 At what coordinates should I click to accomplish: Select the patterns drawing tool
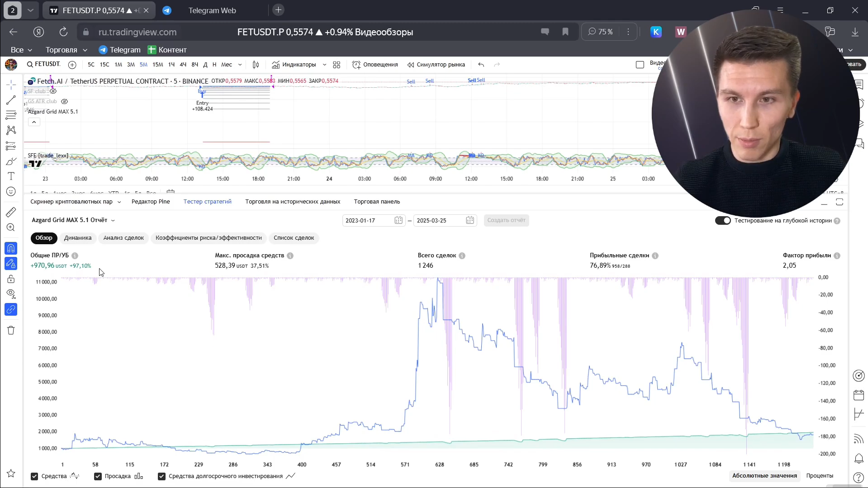pyautogui.click(x=11, y=130)
